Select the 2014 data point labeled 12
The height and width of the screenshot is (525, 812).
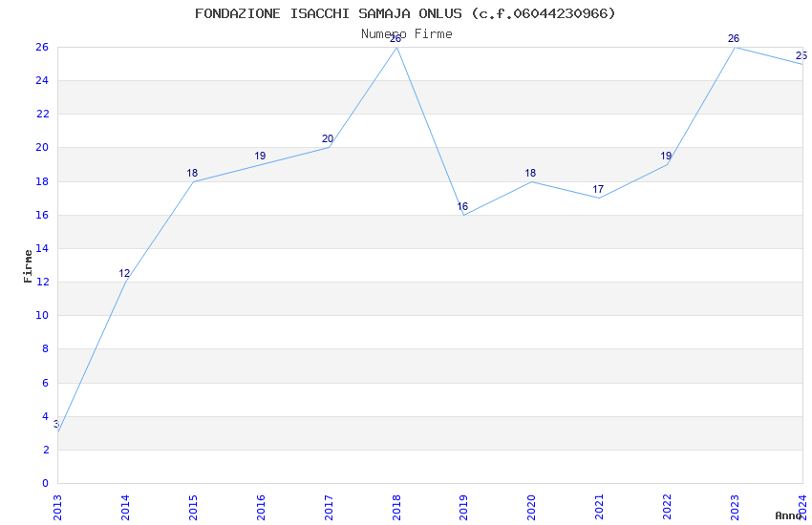click(126, 282)
